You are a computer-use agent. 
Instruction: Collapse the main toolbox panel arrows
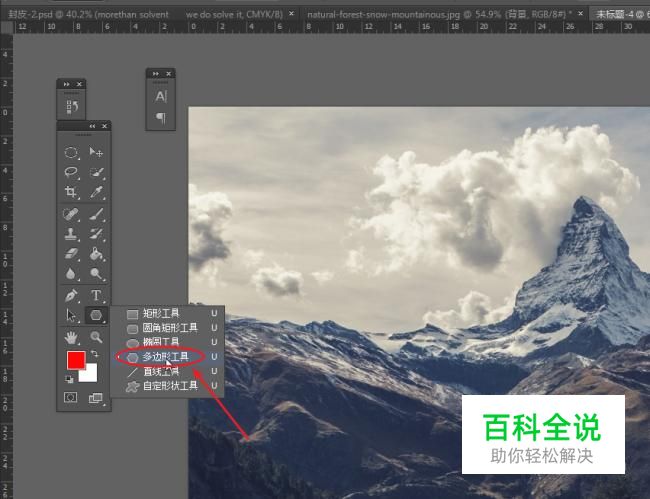[x=92, y=126]
